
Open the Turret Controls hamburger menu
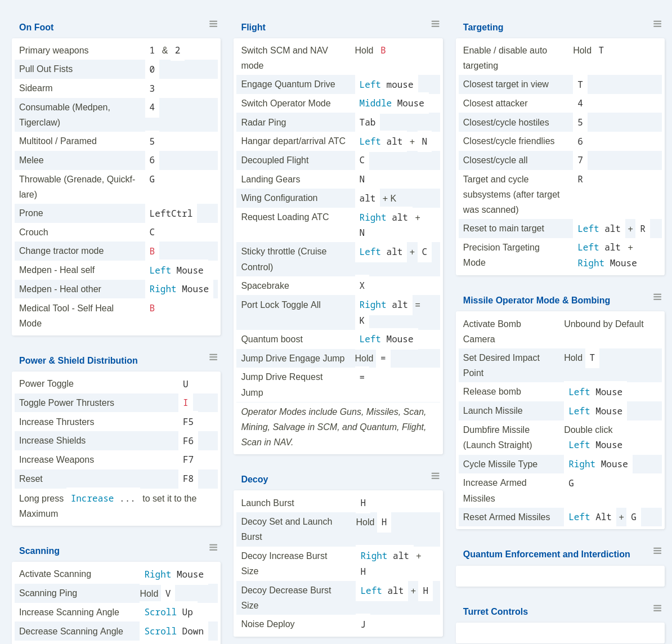(657, 608)
